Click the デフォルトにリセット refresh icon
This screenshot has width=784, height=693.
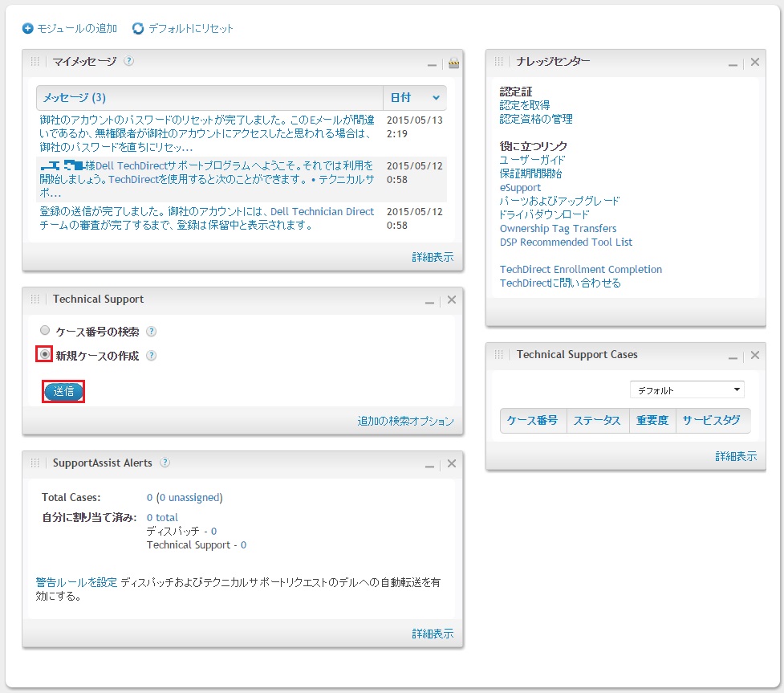coord(138,29)
